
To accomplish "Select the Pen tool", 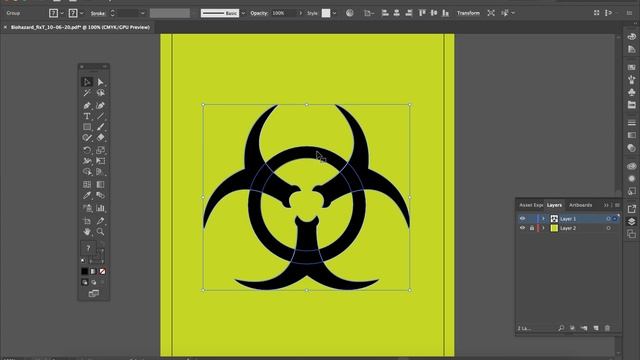I will click(87, 105).
